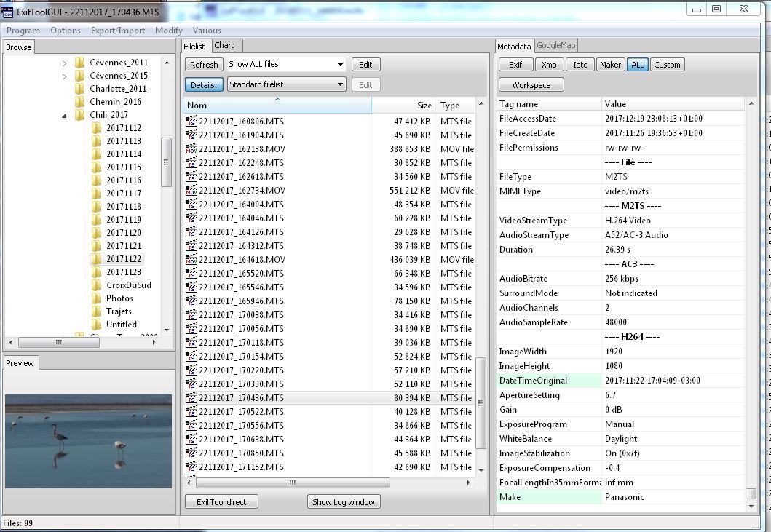The width and height of the screenshot is (771, 532).
Task: Collapse the Chili_2017 tree node
Action: click(x=64, y=115)
